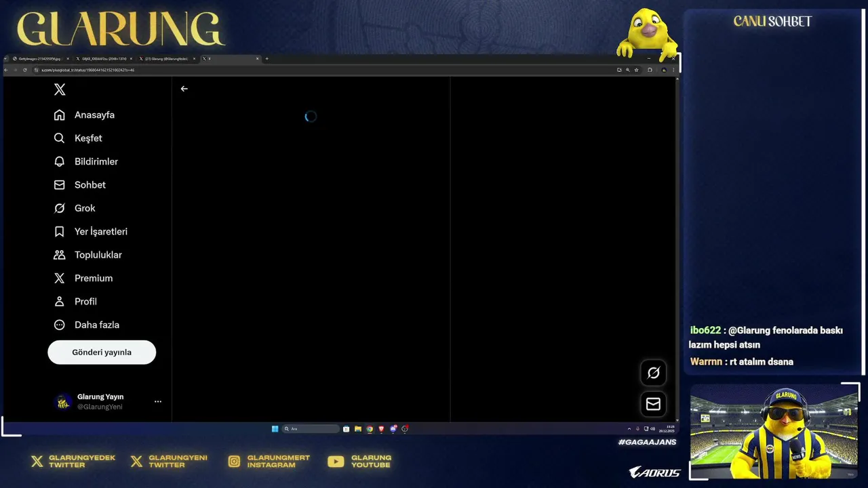This screenshot has width=868, height=488.
Task: Switch to the GettyImages jpg tab
Action: click(x=39, y=59)
